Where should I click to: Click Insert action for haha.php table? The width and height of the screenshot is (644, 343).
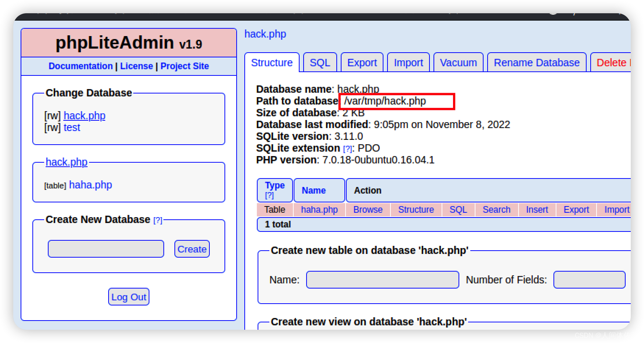[537, 209]
